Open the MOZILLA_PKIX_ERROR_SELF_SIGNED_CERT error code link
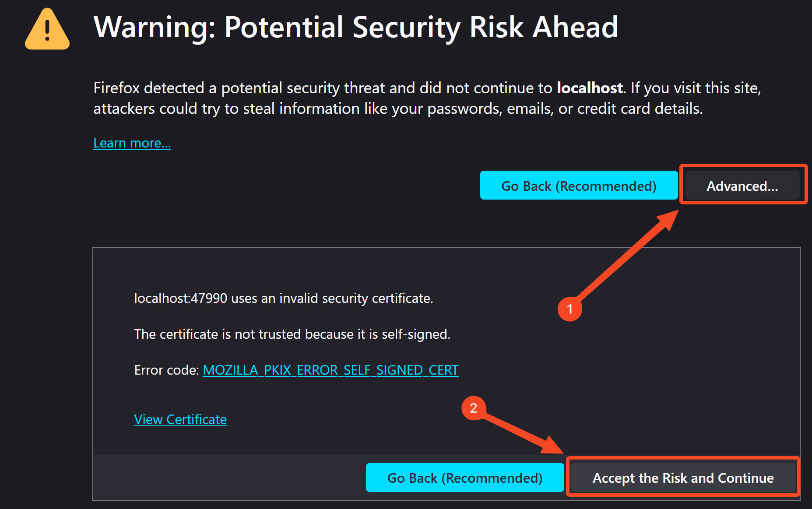Screen dimensions: 812x509 pos(330,370)
